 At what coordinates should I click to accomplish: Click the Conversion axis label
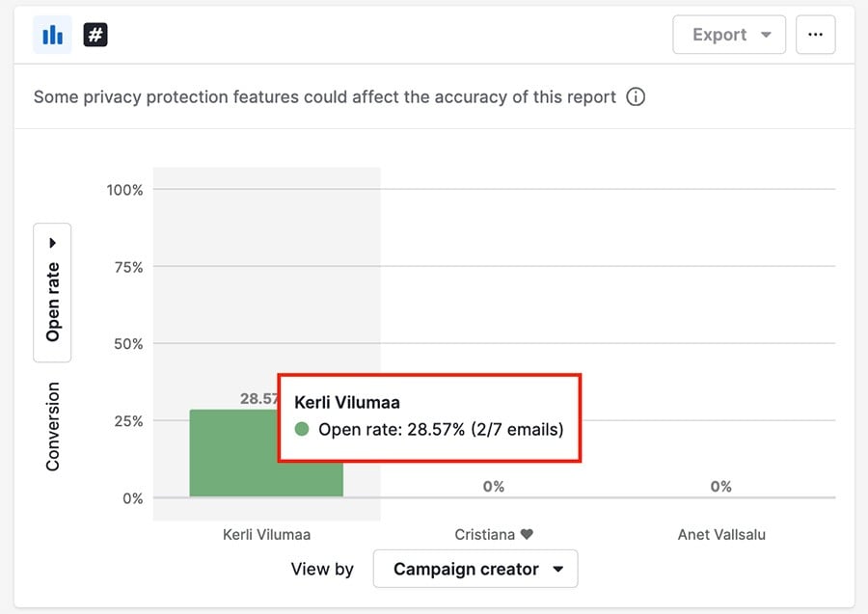pyautogui.click(x=52, y=426)
